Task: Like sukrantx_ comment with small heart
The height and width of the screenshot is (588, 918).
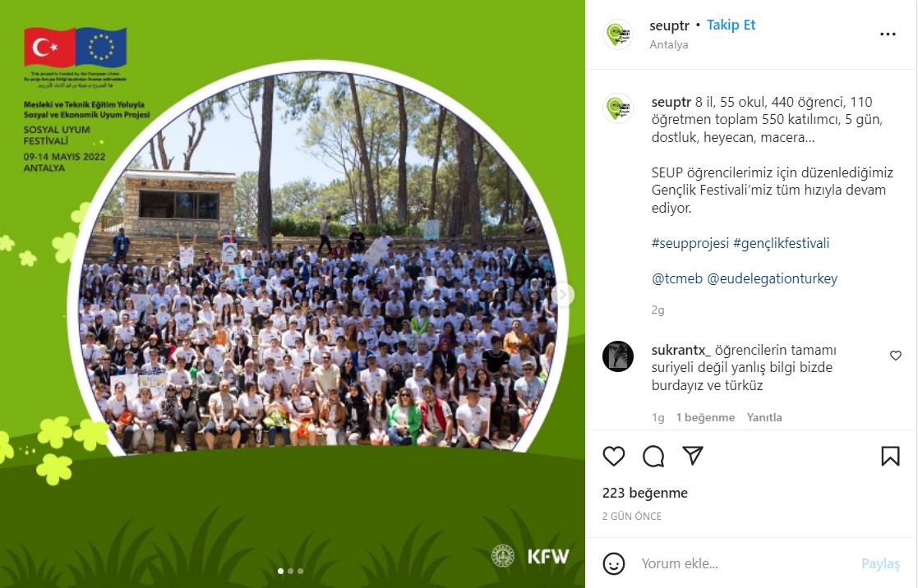Action: [x=895, y=355]
